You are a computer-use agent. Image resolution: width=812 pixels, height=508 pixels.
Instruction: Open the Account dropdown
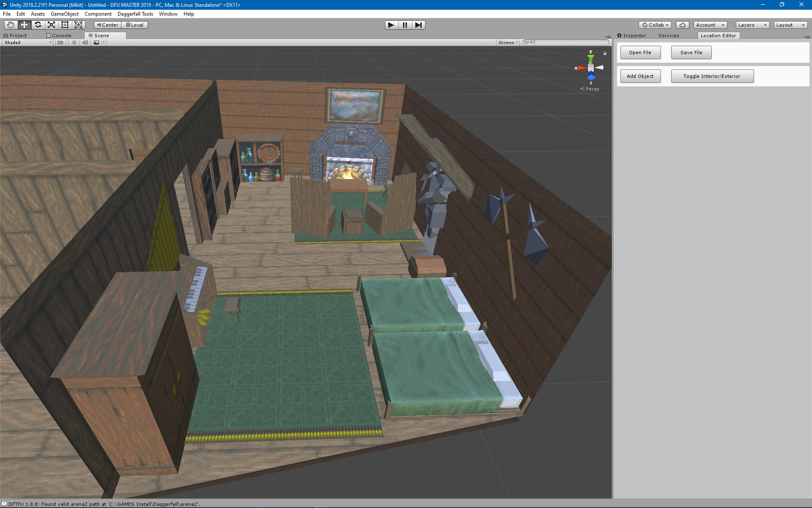(x=710, y=25)
